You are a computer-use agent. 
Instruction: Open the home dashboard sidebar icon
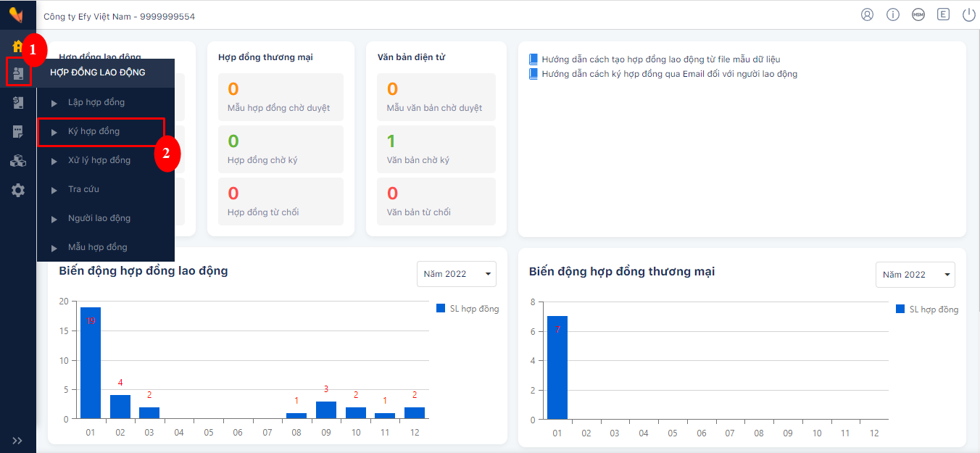point(17,46)
